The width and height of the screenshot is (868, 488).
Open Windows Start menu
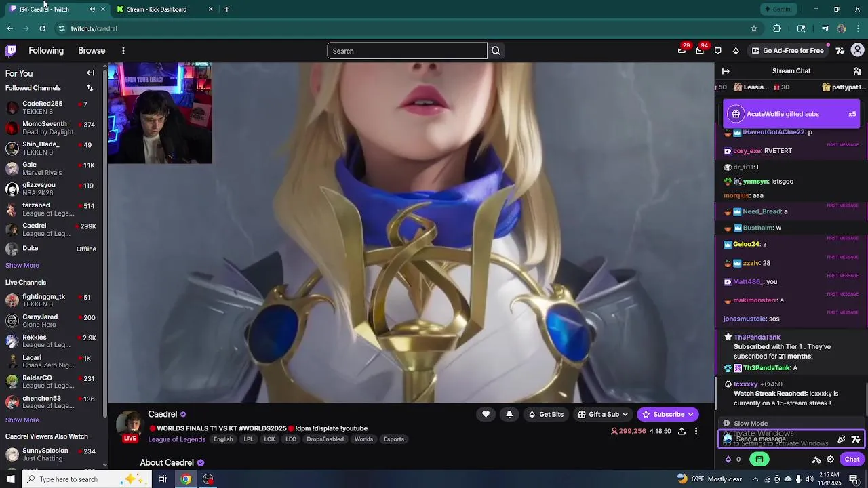(x=10, y=479)
